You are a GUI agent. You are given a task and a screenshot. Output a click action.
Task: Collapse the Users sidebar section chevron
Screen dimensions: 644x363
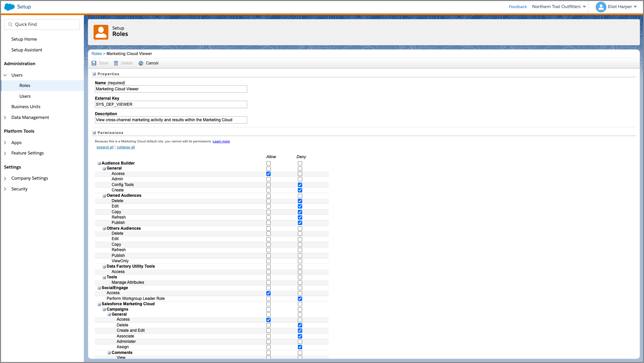click(5, 75)
